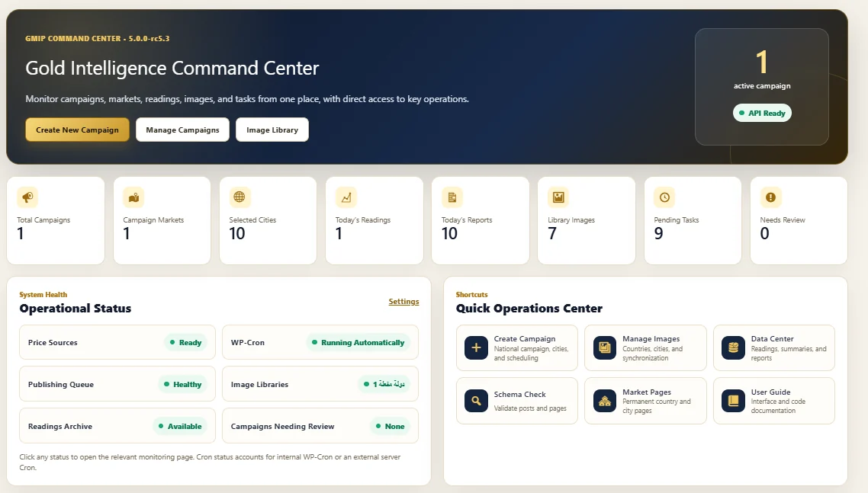Image resolution: width=868 pixels, height=493 pixels.
Task: Click the Create New Campaign button
Action: (77, 130)
